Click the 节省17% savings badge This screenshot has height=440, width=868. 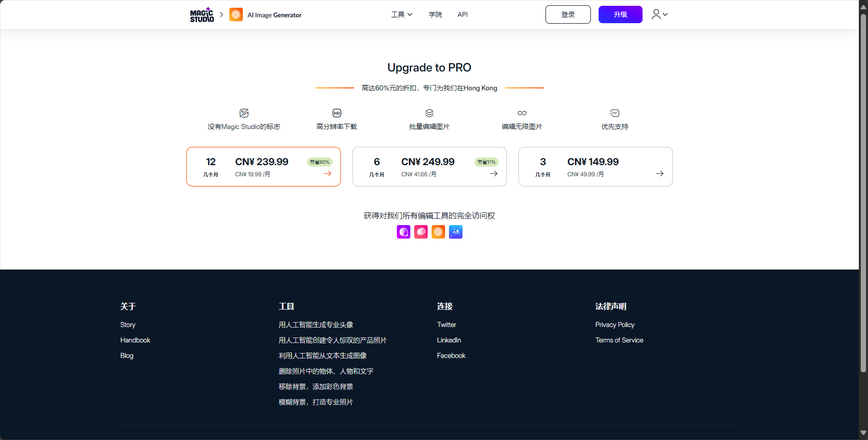pyautogui.click(x=486, y=162)
